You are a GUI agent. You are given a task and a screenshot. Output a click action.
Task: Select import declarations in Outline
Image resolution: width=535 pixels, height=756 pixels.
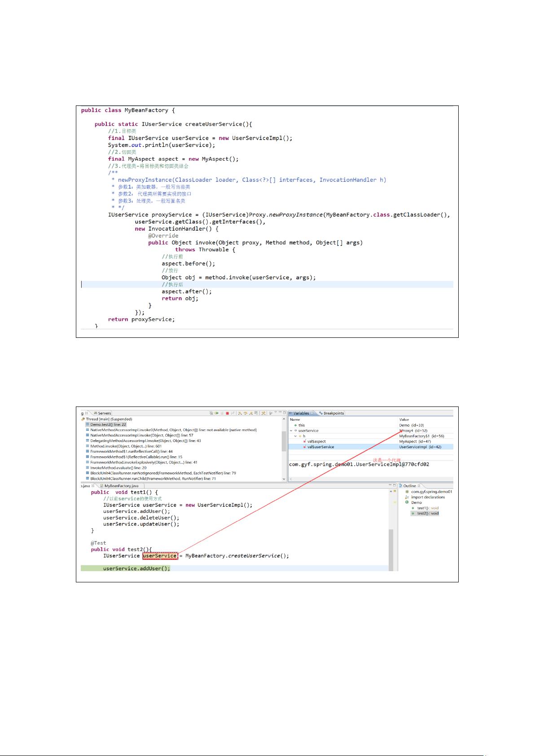tap(425, 497)
